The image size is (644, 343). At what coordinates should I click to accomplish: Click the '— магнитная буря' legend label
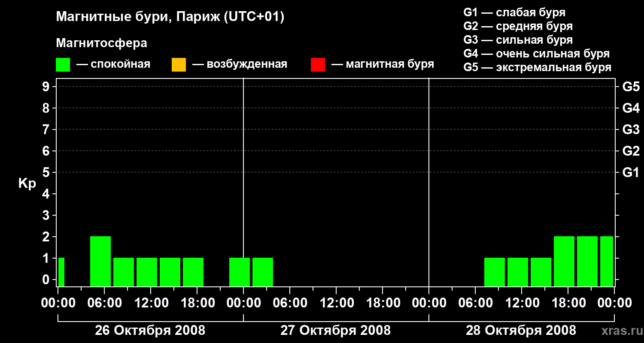383,65
